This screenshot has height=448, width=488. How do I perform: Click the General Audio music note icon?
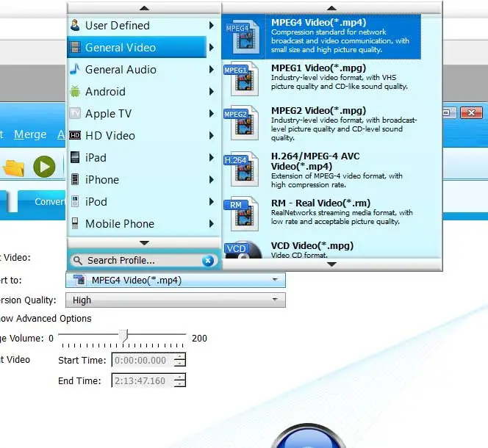coord(75,69)
